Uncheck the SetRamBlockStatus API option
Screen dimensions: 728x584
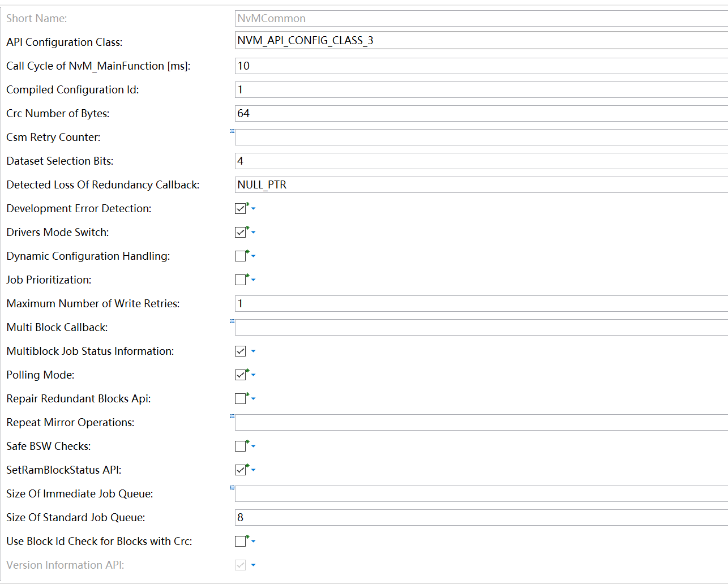240,470
